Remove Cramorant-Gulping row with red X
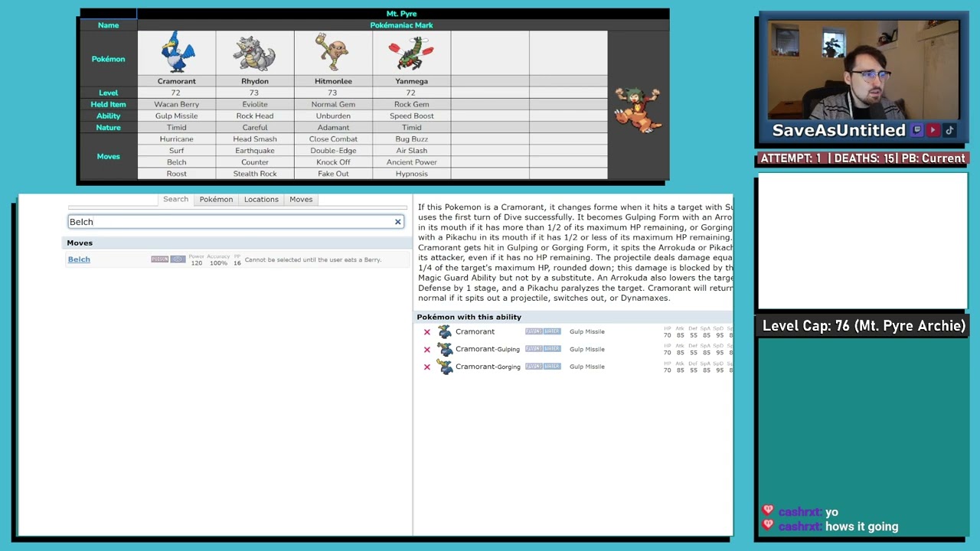This screenshot has height=551, width=980. (427, 350)
